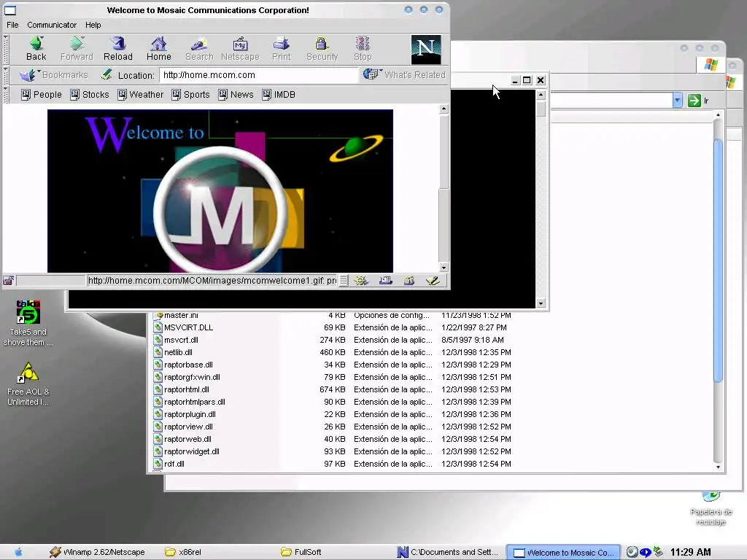Select file raptorview.dll
747x560 pixels.
pos(188,426)
